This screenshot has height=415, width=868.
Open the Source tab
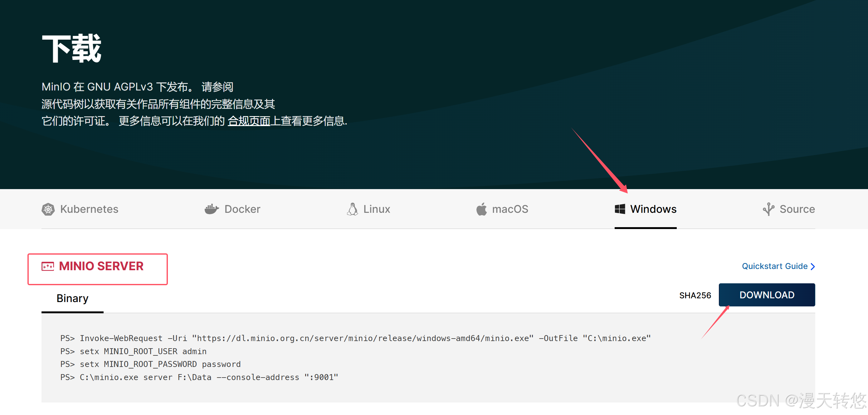[797, 209]
